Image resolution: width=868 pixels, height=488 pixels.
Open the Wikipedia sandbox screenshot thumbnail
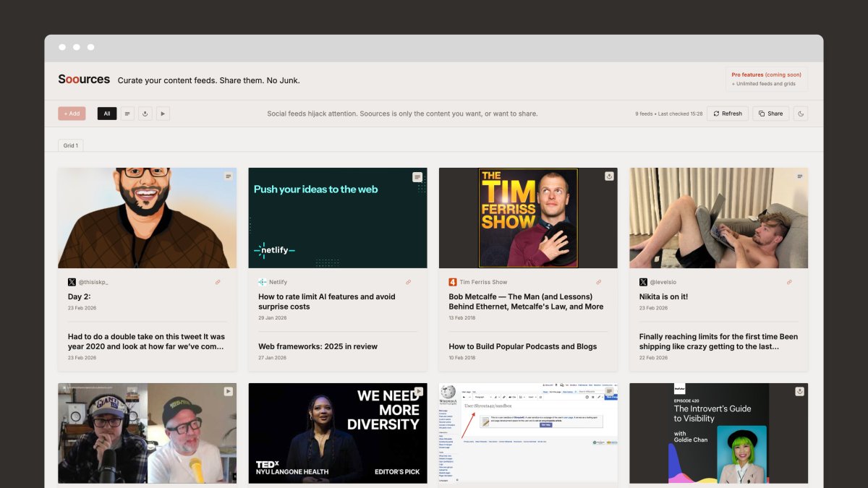point(528,433)
